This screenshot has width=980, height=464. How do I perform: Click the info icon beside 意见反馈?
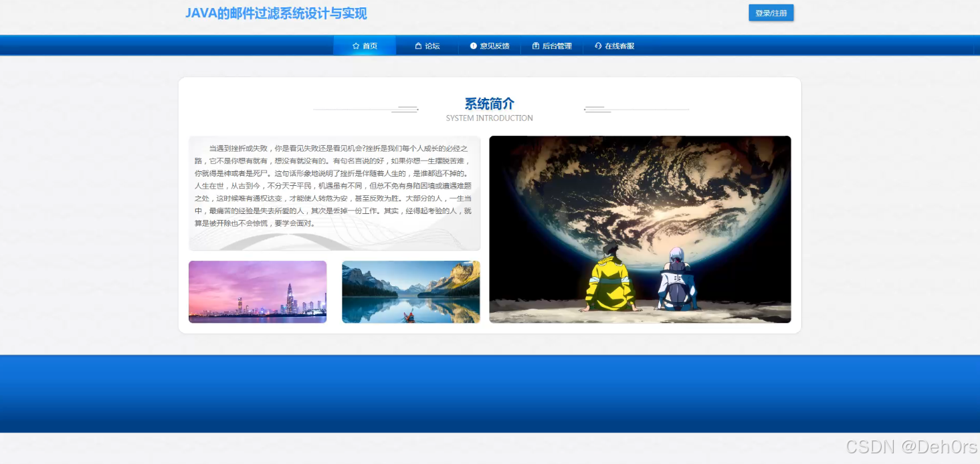(x=474, y=46)
